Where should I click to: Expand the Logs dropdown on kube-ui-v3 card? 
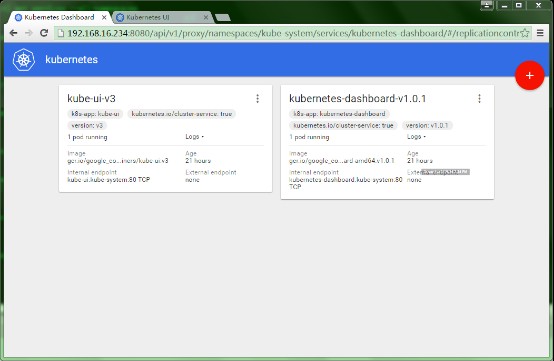195,137
